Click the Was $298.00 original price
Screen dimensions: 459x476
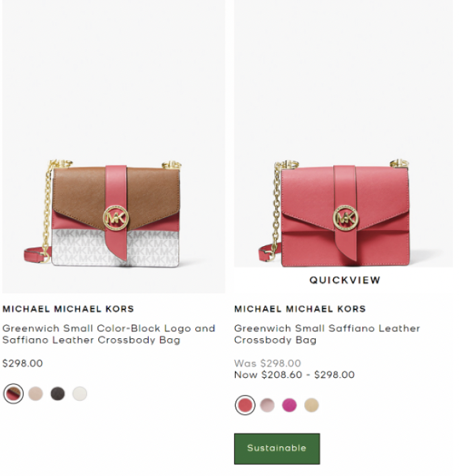click(x=267, y=363)
